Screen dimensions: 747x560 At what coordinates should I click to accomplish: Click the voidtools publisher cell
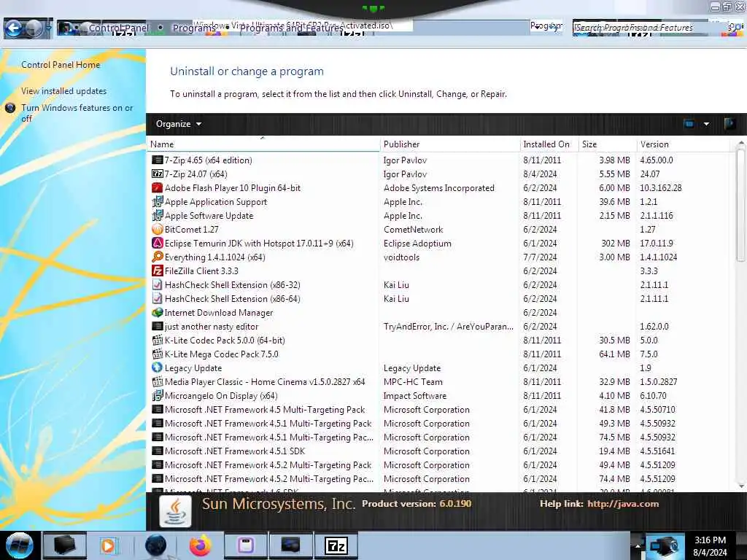(x=402, y=257)
